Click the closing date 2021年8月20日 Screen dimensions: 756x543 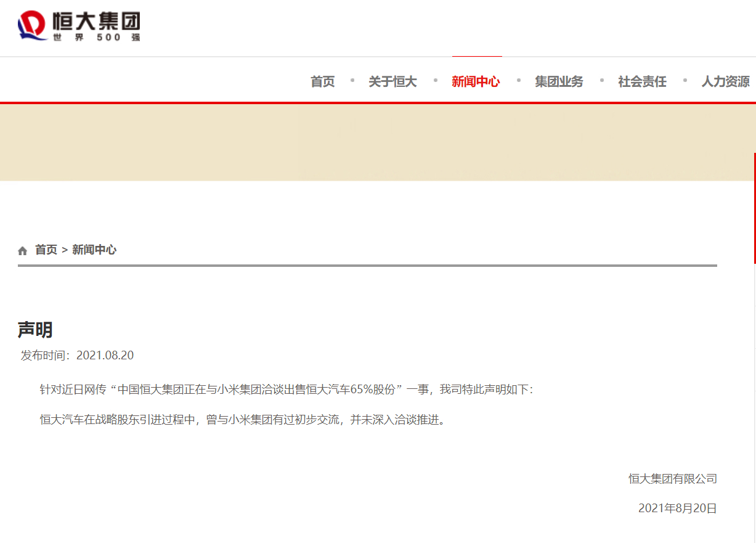[678, 508]
